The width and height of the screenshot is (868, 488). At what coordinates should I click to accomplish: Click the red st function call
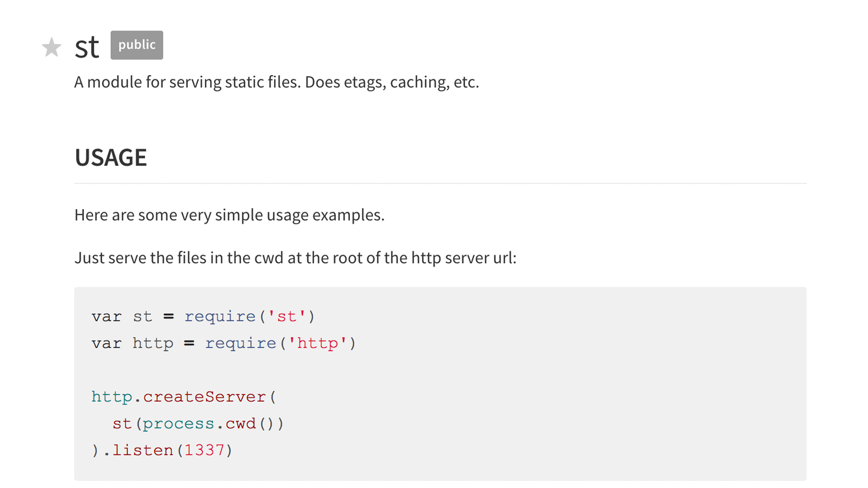(x=122, y=424)
